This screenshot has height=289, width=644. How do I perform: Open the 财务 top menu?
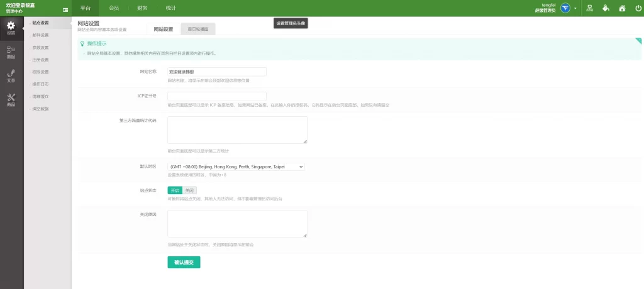pos(142,8)
